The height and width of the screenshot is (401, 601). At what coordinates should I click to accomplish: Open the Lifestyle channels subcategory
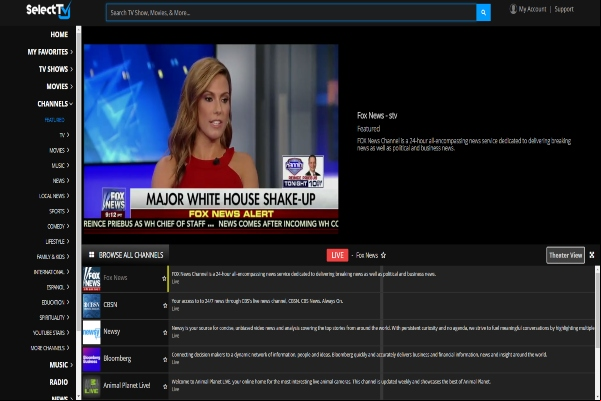pos(57,242)
